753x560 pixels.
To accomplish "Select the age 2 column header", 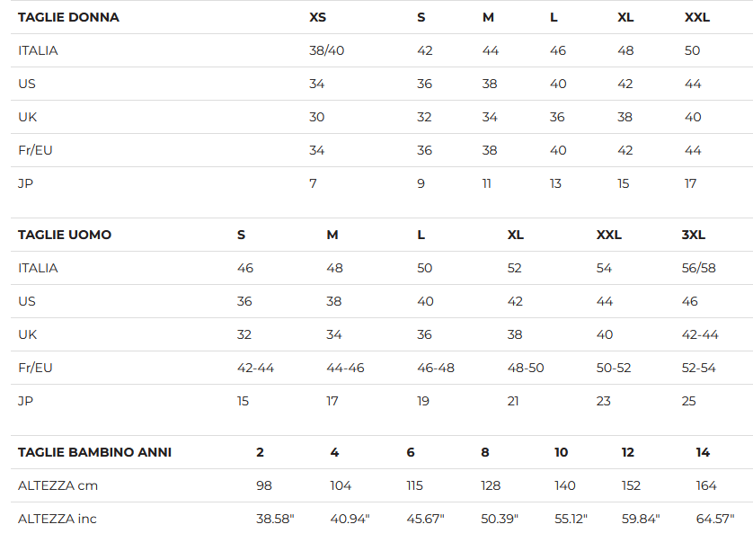I will (x=260, y=452).
